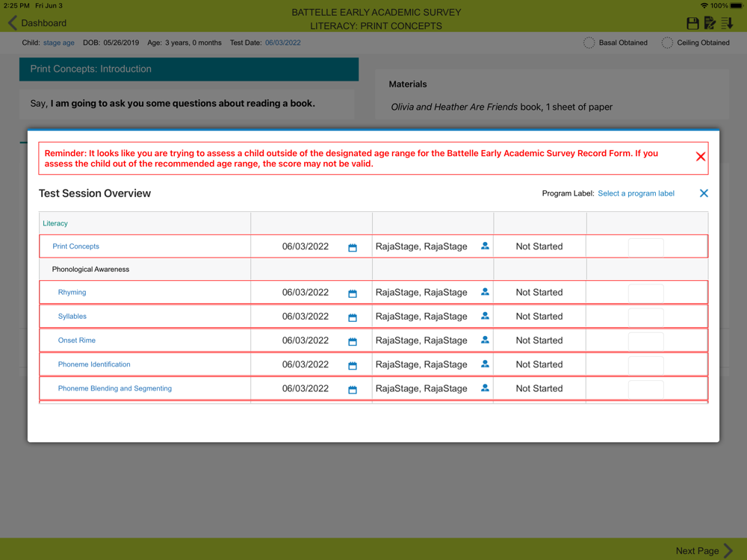Click 'Print Concepts: Introduction' header bar
747x560 pixels.
click(x=189, y=69)
